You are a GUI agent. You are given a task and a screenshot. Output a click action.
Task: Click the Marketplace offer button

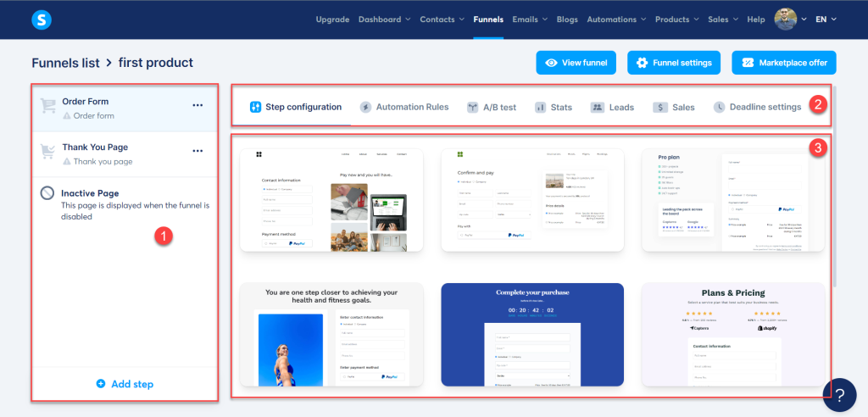(x=784, y=63)
